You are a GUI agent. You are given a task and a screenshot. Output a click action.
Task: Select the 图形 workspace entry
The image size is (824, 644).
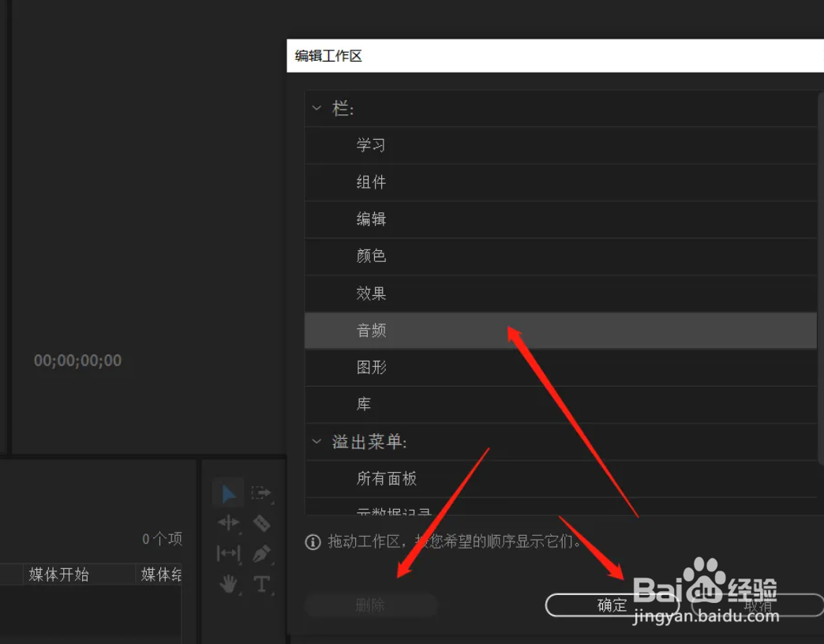(371, 367)
